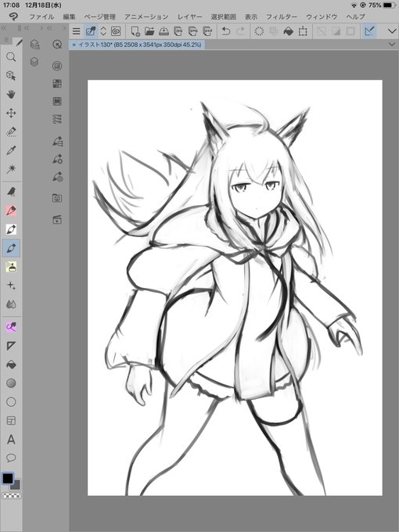The height and width of the screenshot is (532, 399).
Task: Select the Gradient sphere tool
Action: click(11, 383)
